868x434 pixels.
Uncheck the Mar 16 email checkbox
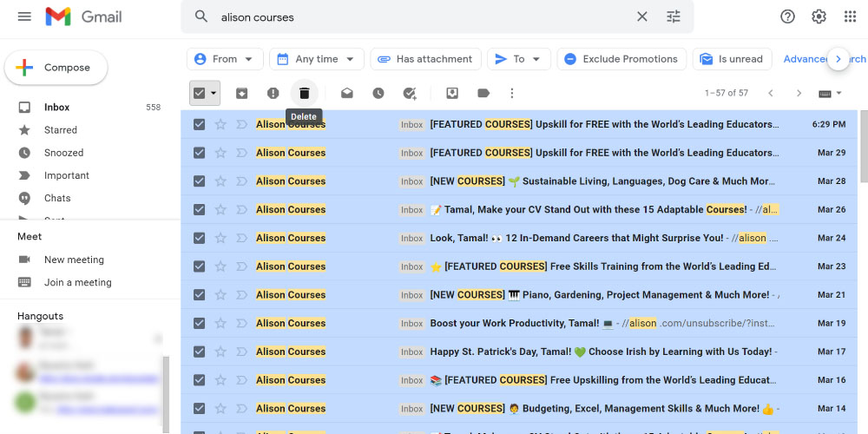click(200, 380)
